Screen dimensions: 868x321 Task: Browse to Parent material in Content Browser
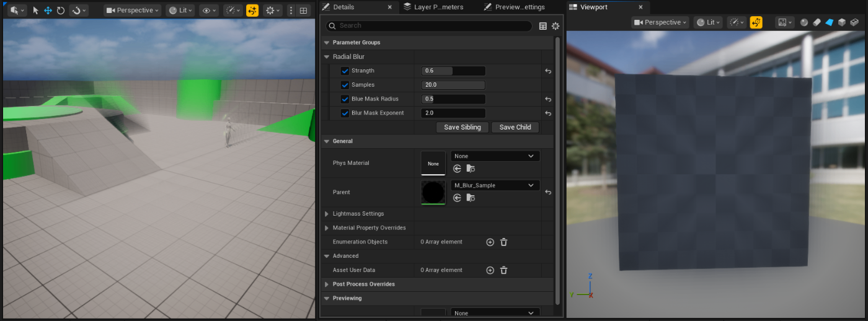pos(471,198)
